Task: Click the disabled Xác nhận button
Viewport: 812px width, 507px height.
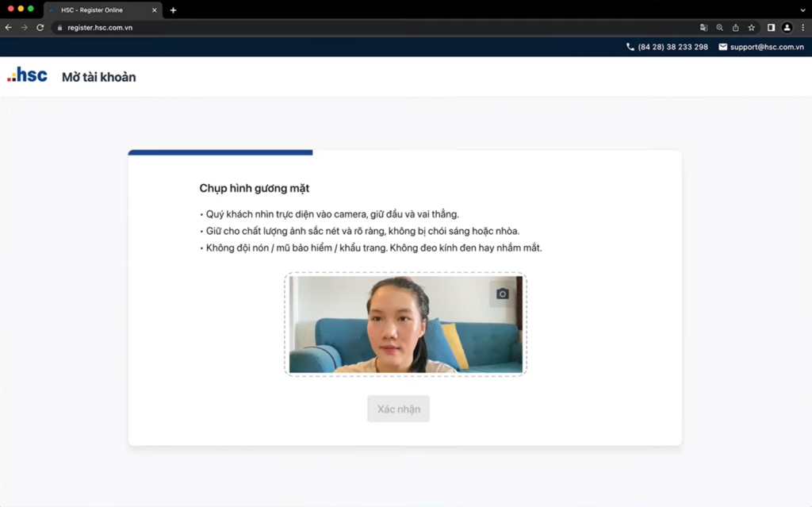Action: 398,409
